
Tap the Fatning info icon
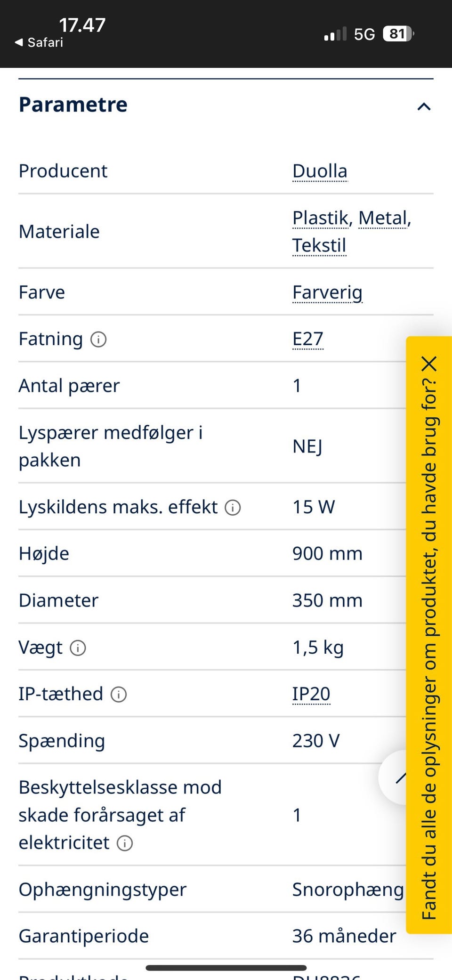pyautogui.click(x=98, y=339)
